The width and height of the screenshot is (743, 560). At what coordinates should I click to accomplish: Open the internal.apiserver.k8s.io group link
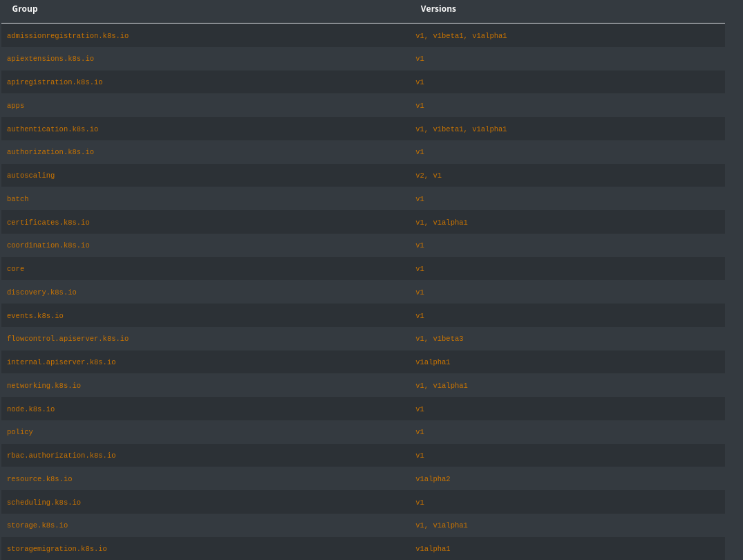point(62,362)
